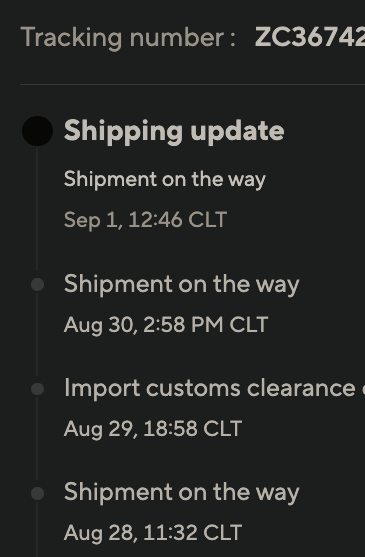Click the large black Shipping update marker
The height and width of the screenshot is (557, 365).
click(38, 131)
